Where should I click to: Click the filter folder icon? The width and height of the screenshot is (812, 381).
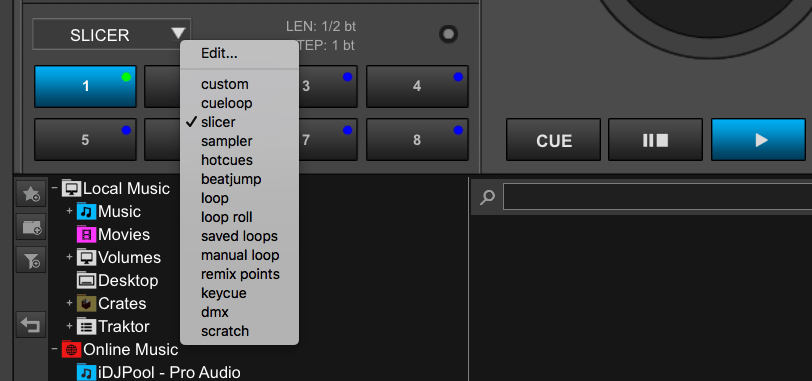coord(31,259)
